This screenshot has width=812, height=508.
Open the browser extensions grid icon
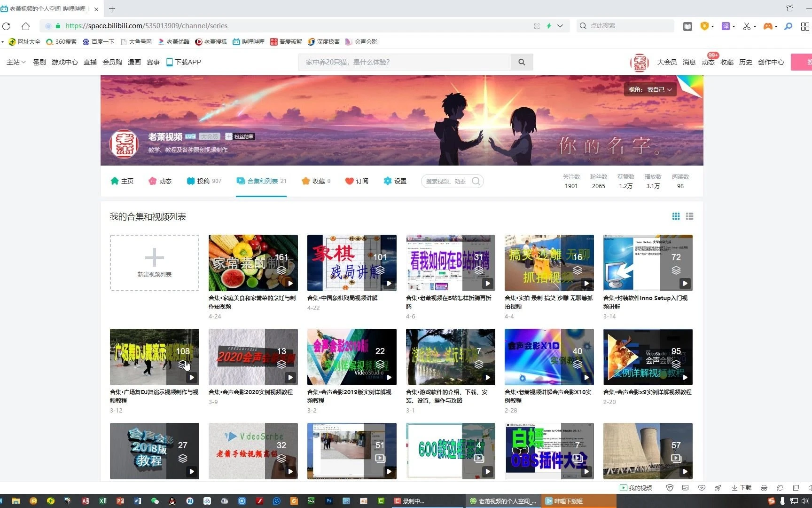point(805,26)
